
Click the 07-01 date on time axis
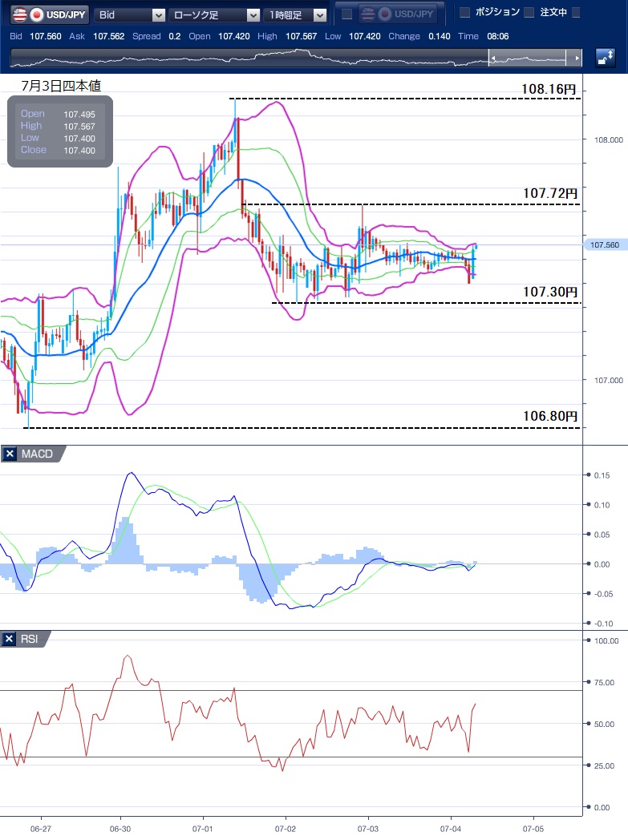(204, 827)
